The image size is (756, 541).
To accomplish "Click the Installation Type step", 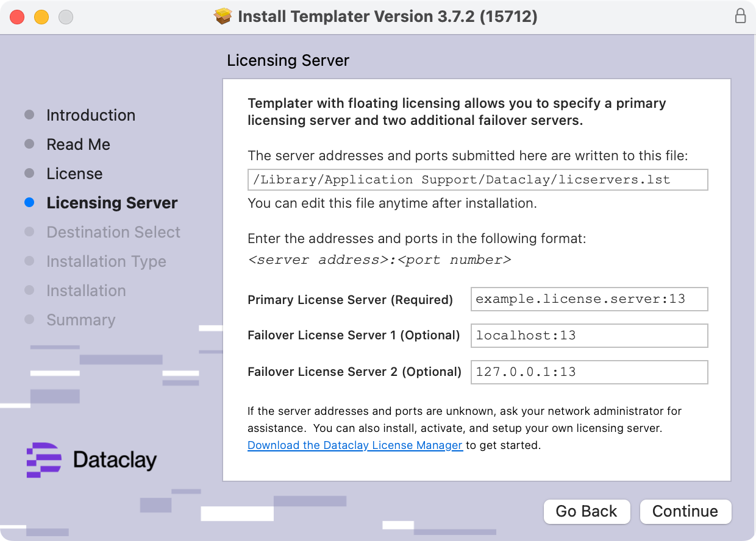I will pyautogui.click(x=106, y=261).
